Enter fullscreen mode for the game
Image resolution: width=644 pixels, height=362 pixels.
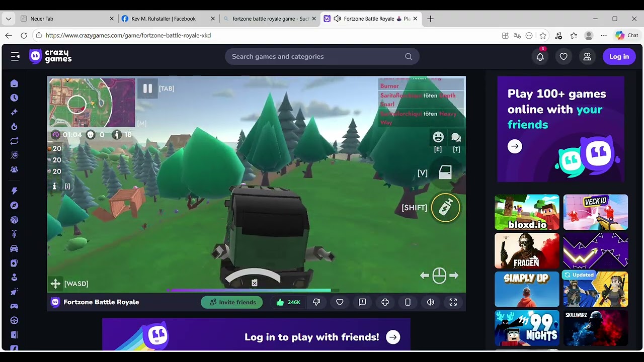453,302
